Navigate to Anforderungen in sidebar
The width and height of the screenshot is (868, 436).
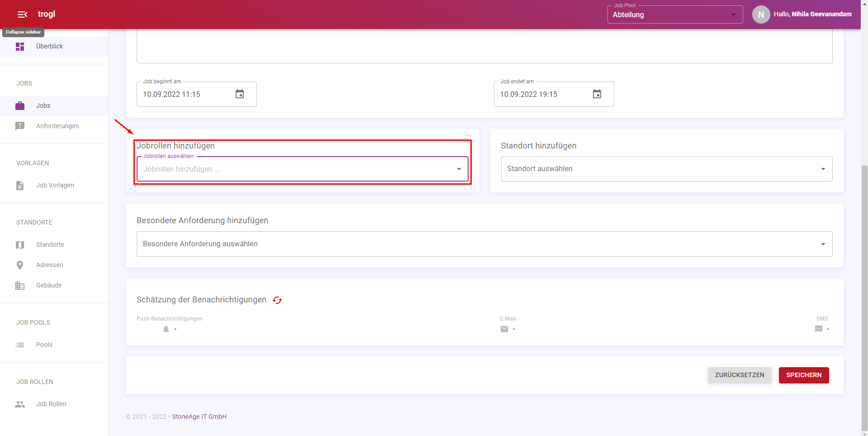pos(57,126)
